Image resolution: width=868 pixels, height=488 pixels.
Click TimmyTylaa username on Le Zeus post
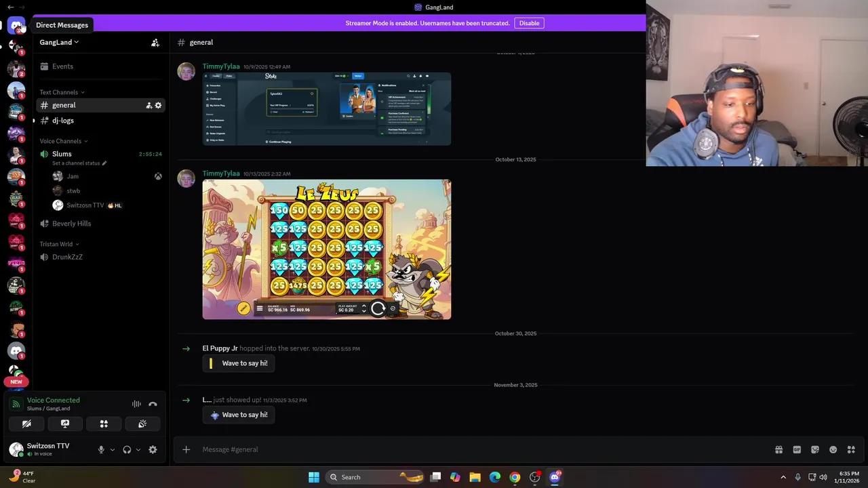click(x=221, y=174)
